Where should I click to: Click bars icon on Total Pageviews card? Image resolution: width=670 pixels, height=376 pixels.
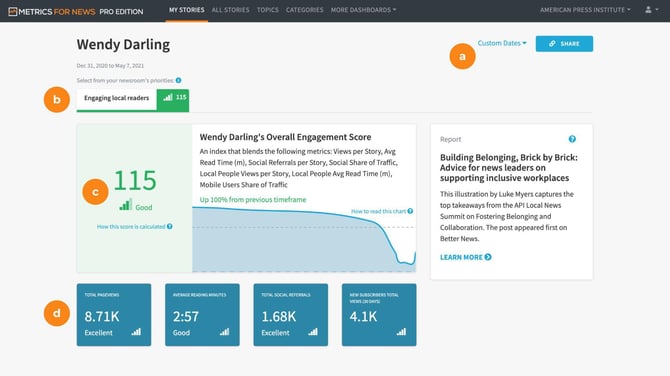[136, 332]
